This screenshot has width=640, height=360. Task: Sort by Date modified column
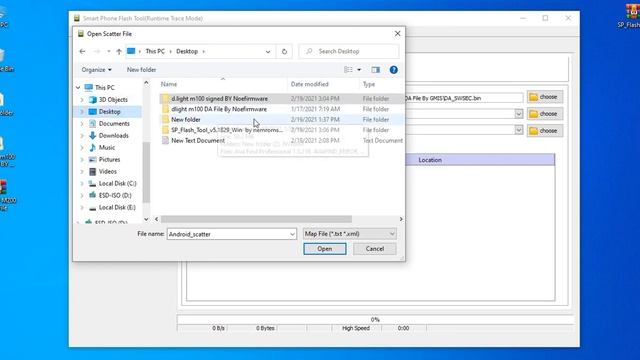coord(323,84)
